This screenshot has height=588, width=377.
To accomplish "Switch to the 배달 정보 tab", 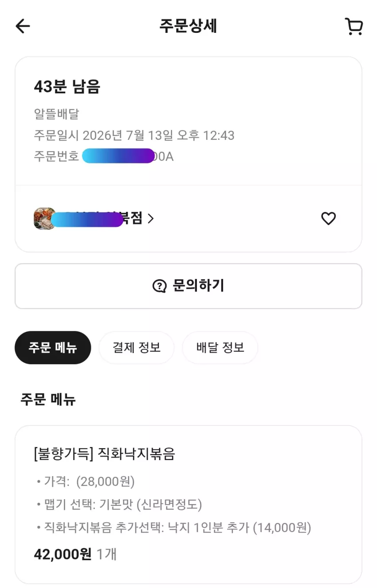I will coord(220,347).
